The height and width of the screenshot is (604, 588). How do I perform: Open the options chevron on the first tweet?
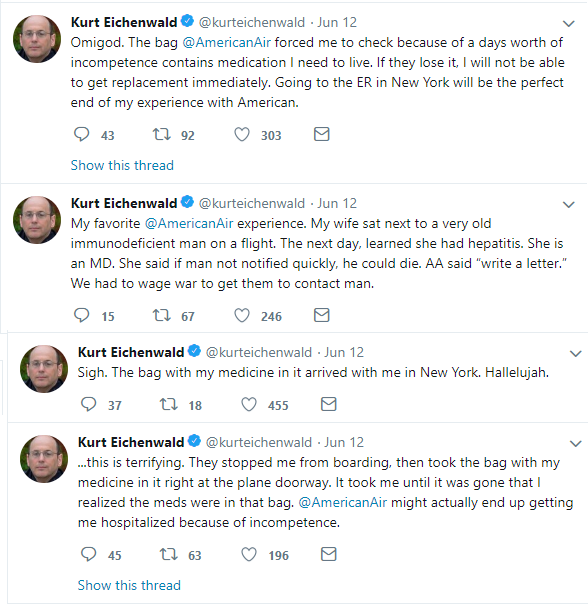click(x=569, y=24)
